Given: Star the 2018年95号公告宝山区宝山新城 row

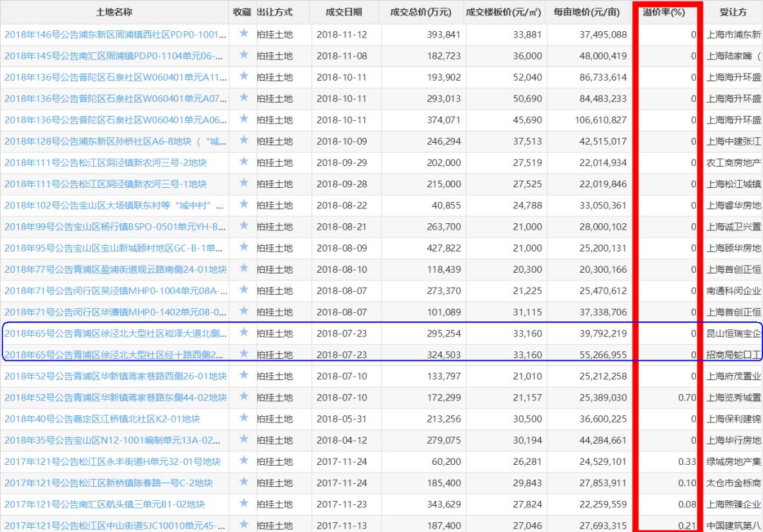Looking at the screenshot, I should click(244, 247).
